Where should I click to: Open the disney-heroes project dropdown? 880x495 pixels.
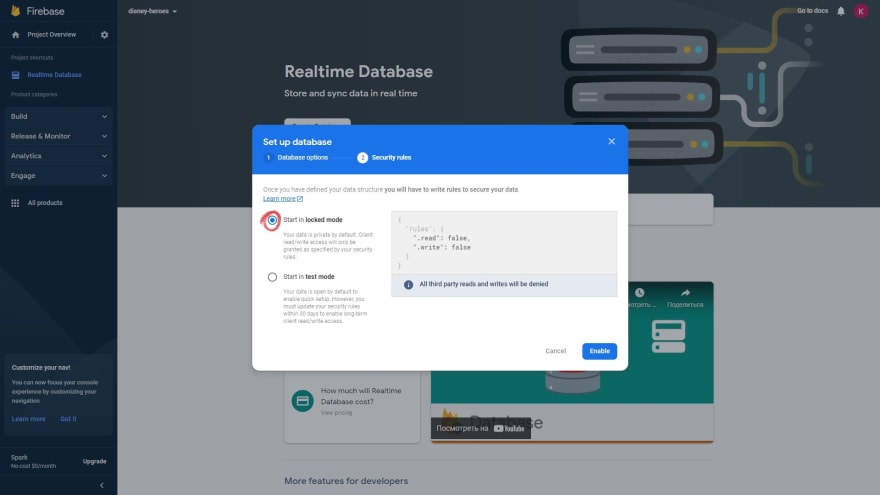tap(152, 11)
